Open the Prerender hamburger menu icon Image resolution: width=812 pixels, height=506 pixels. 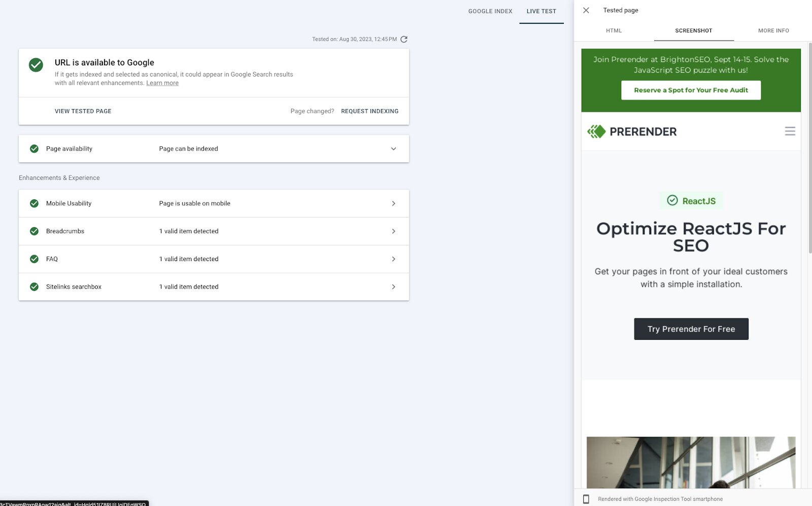[790, 131]
